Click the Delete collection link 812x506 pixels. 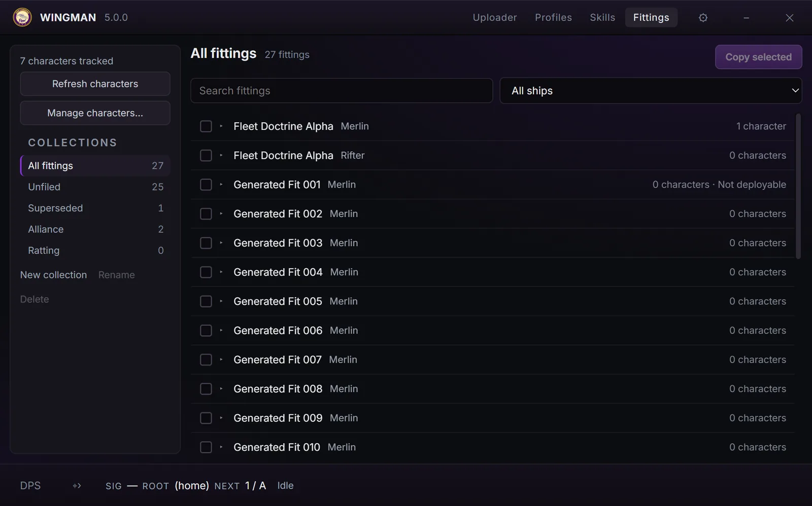(35, 299)
